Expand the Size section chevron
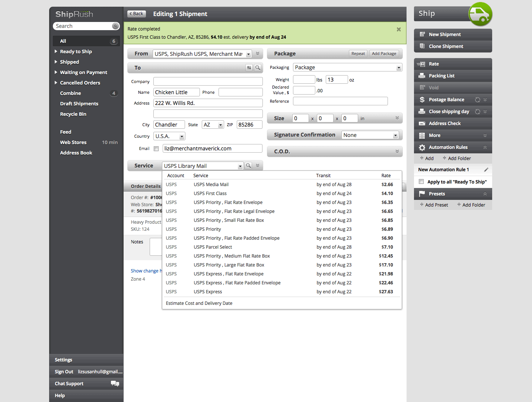The width and height of the screenshot is (532, 402). (397, 118)
